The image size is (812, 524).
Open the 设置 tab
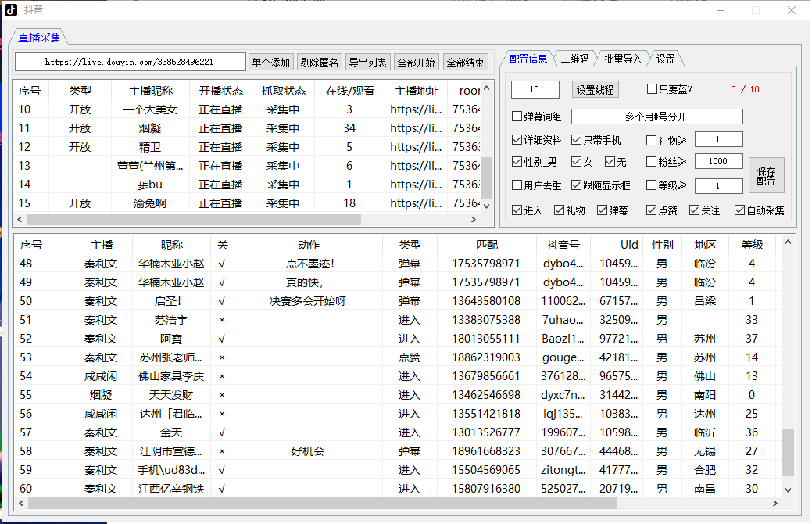(x=665, y=59)
